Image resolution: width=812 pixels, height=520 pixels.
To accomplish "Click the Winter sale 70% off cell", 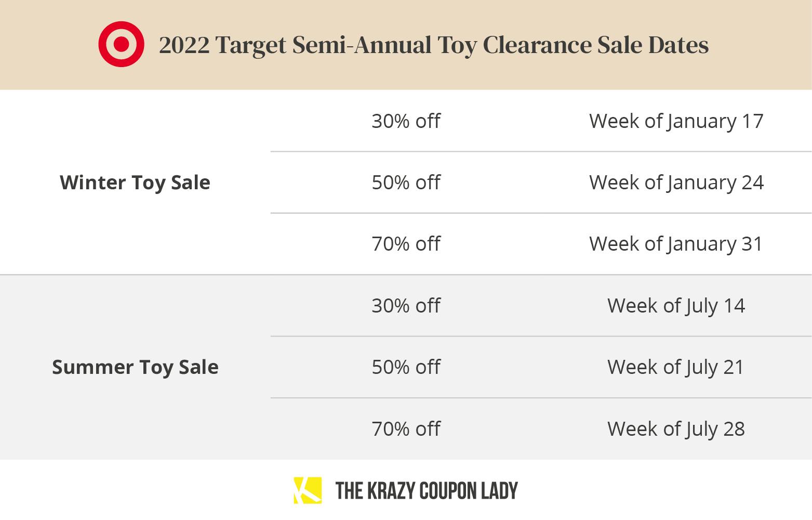I will click(406, 244).
